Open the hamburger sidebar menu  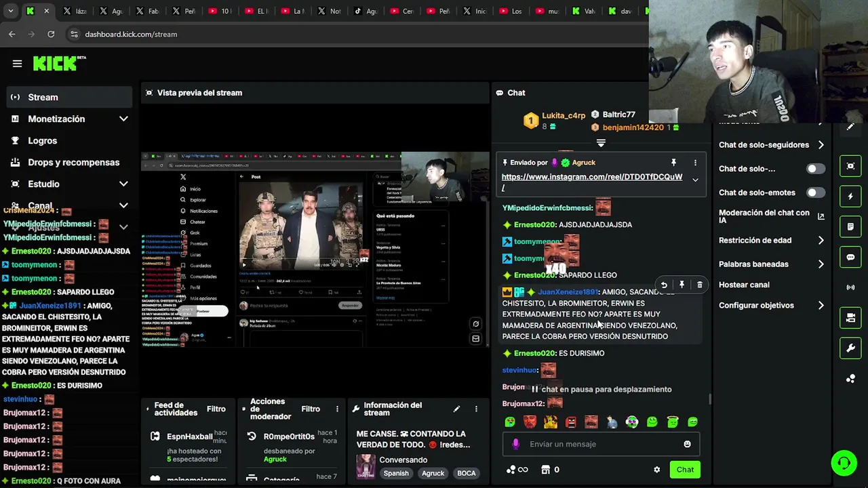click(17, 64)
